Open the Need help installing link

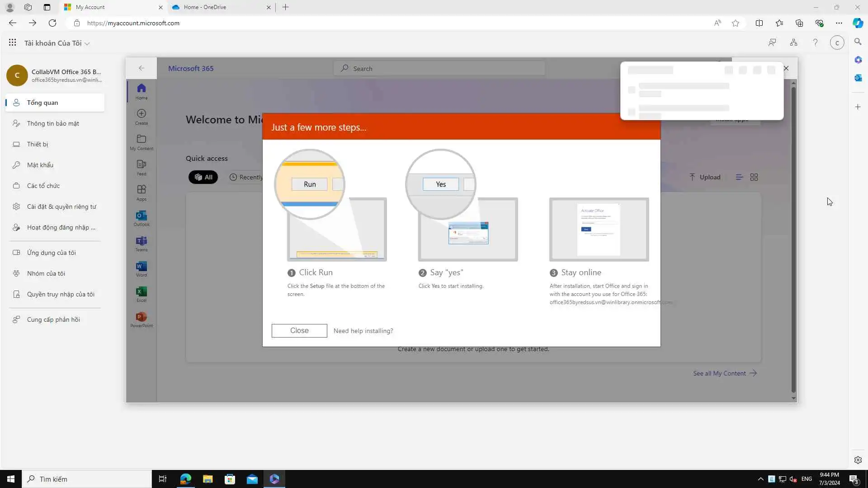pyautogui.click(x=363, y=331)
